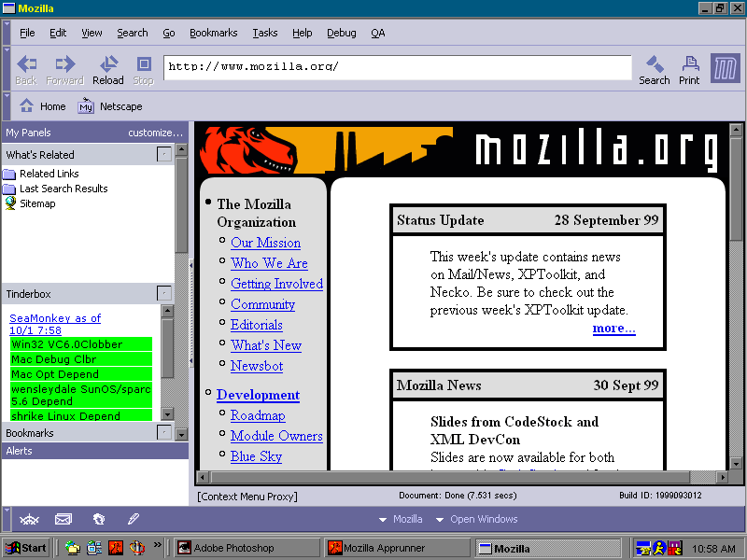Open AIM from the system tray
Viewport: 747px width, 560px height.
tap(656, 548)
